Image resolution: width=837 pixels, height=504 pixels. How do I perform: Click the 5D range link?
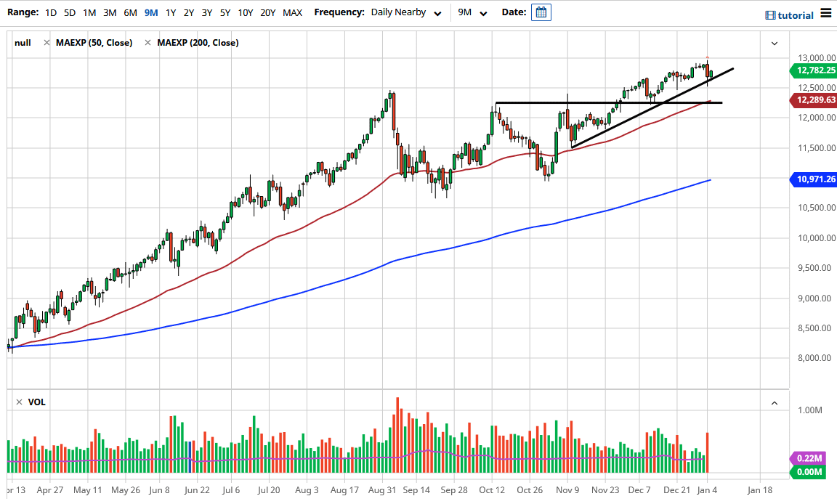tap(70, 12)
